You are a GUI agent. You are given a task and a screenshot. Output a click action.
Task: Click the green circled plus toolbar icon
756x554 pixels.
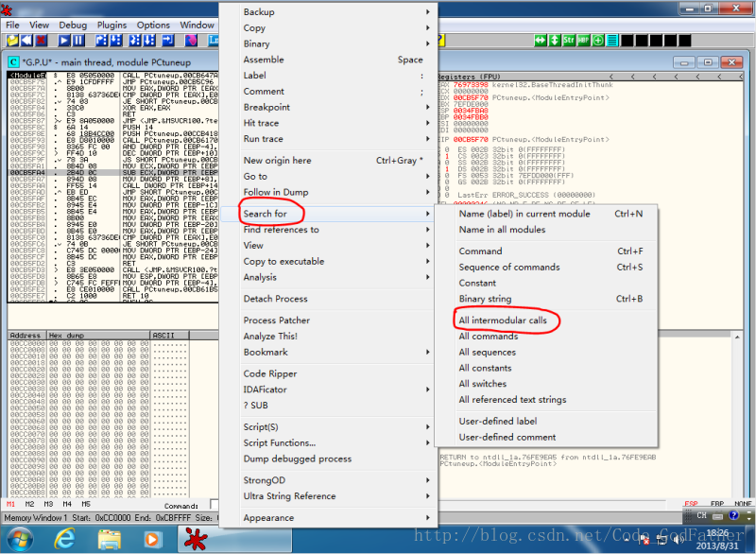point(598,41)
